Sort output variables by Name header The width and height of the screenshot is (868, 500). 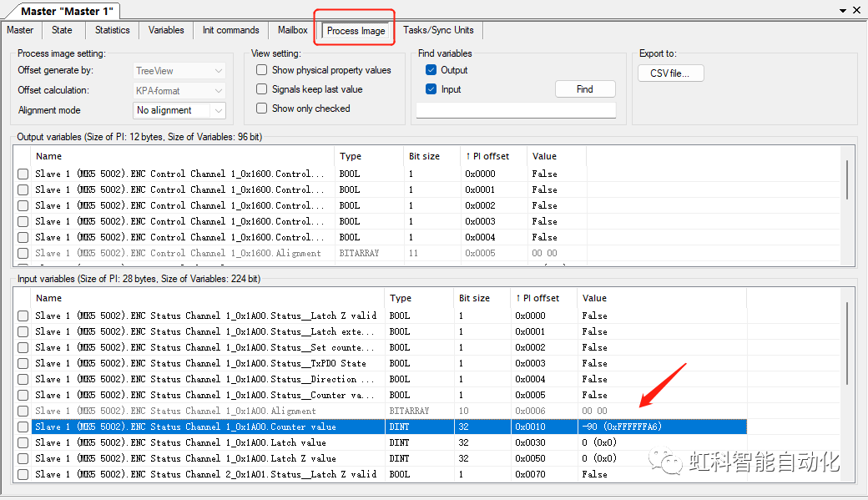[x=183, y=156]
